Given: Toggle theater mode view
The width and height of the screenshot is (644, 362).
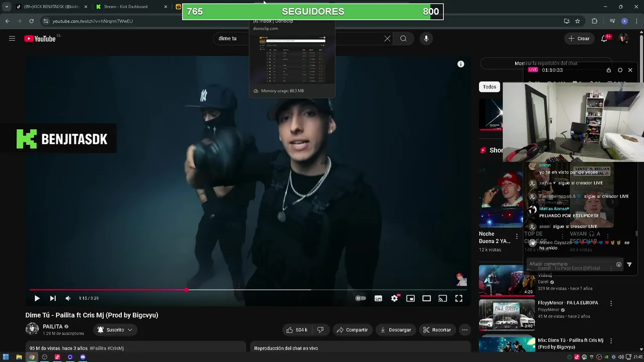Looking at the screenshot, I should point(427,298).
